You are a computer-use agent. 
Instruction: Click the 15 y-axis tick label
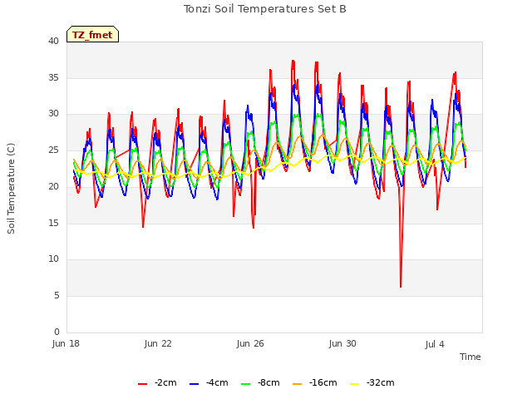click(53, 223)
